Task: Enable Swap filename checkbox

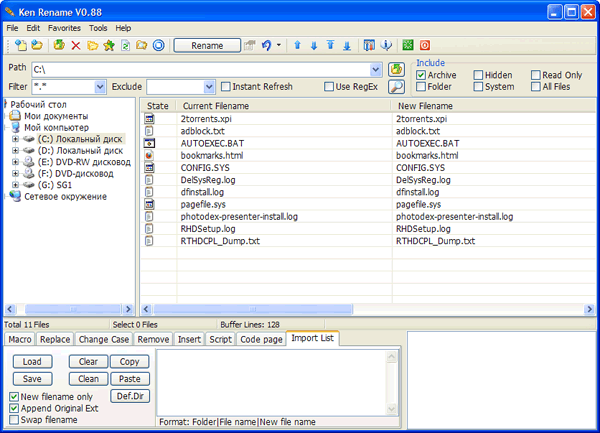Action: (x=14, y=420)
